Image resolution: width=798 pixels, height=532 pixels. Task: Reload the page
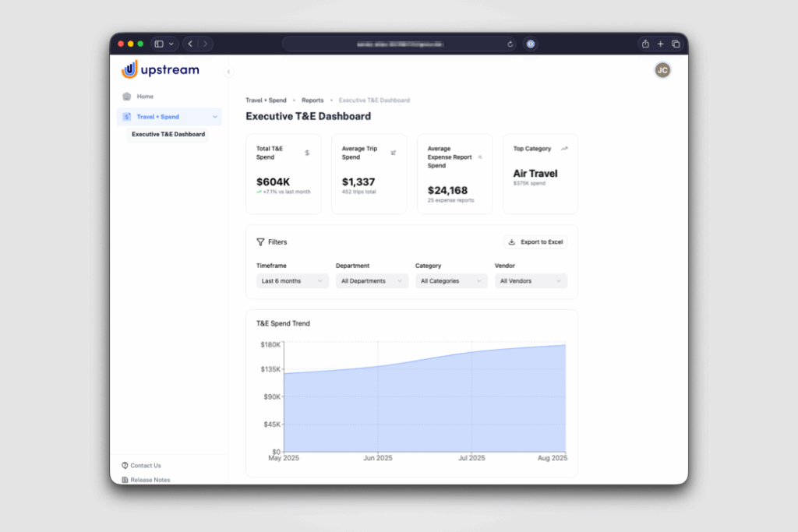pos(510,44)
